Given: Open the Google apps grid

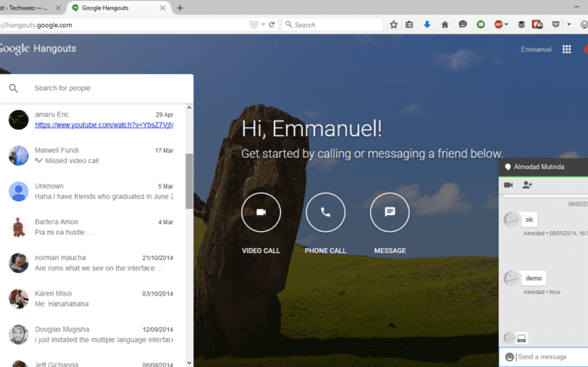Looking at the screenshot, I should [567, 49].
